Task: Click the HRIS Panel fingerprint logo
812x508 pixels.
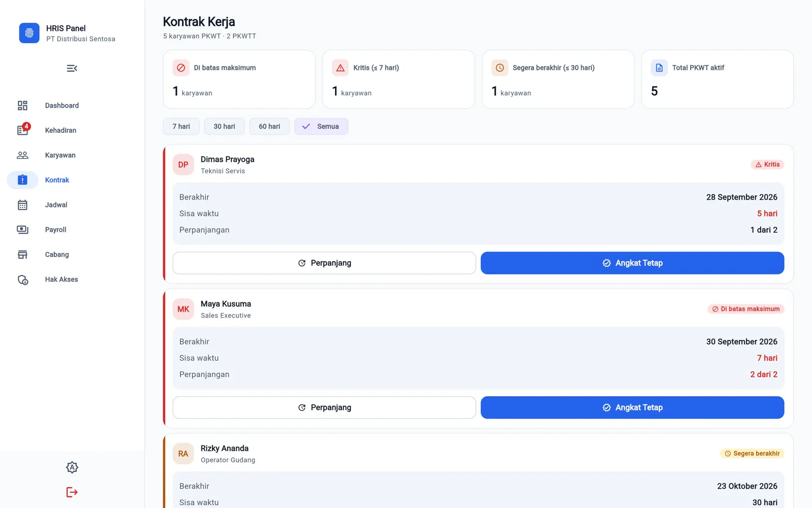Action: (29, 33)
